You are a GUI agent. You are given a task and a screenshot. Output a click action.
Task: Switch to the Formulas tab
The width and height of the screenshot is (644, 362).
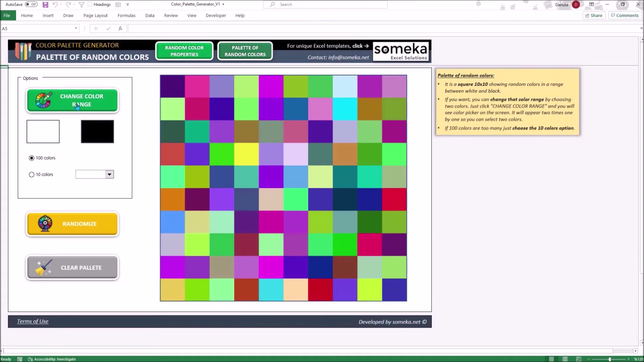click(x=126, y=15)
